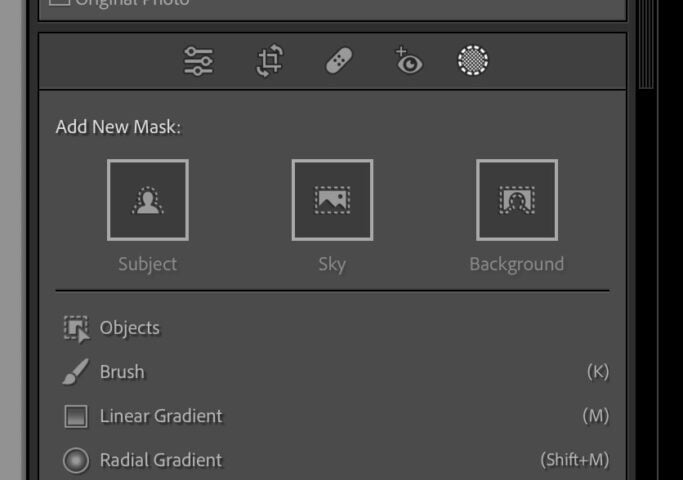Toggle the Original Photo checkbox
The image size is (683, 480).
pos(59,2)
